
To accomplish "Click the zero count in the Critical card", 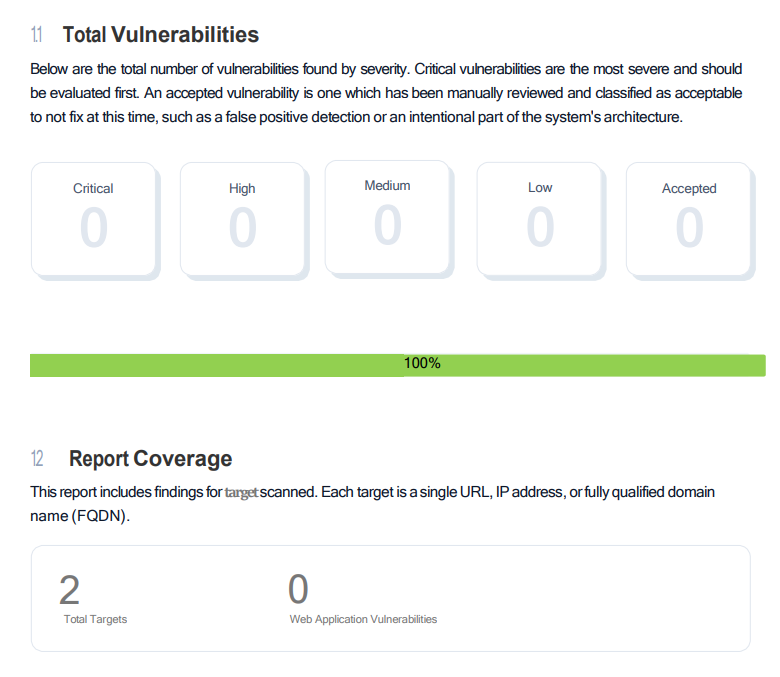I will click(x=93, y=228).
